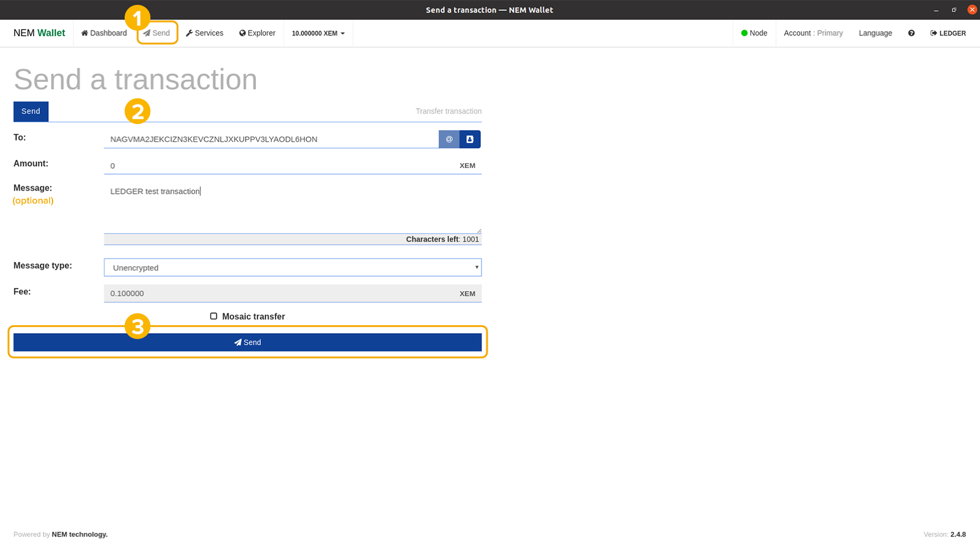The height and width of the screenshot is (550, 980).
Task: Click the help question mark icon
Action: [x=911, y=33]
